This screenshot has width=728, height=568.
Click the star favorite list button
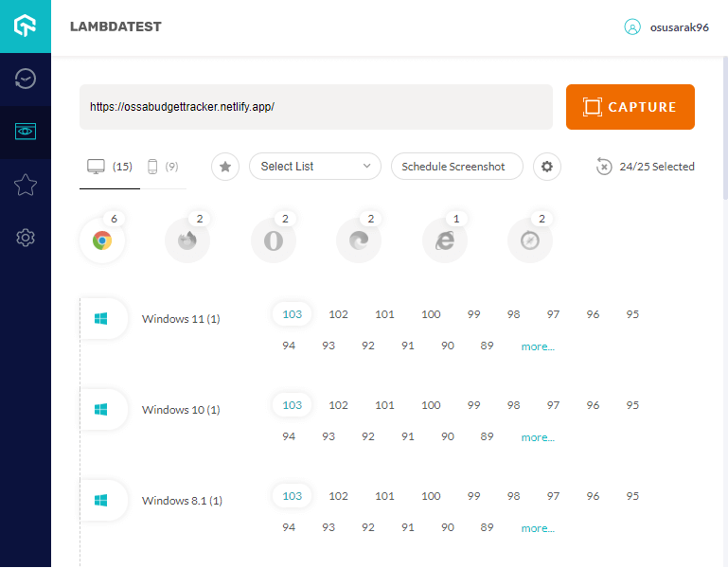(x=225, y=167)
